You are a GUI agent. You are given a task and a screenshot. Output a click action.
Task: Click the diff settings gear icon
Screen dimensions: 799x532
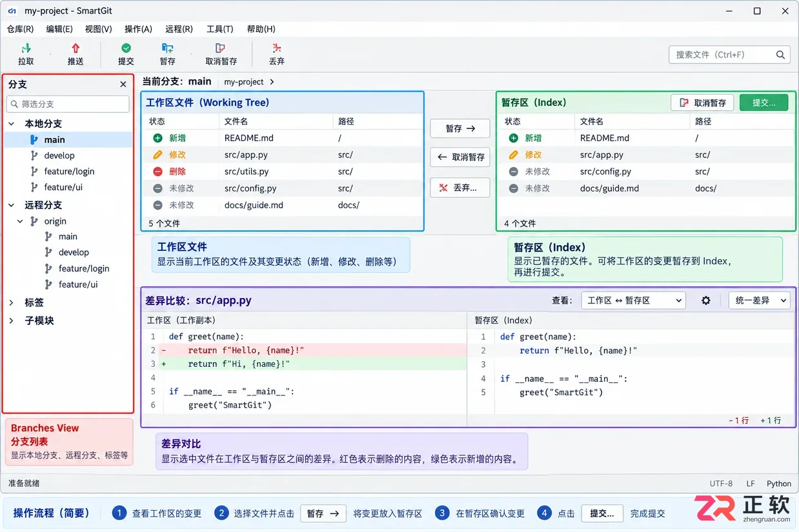(706, 300)
